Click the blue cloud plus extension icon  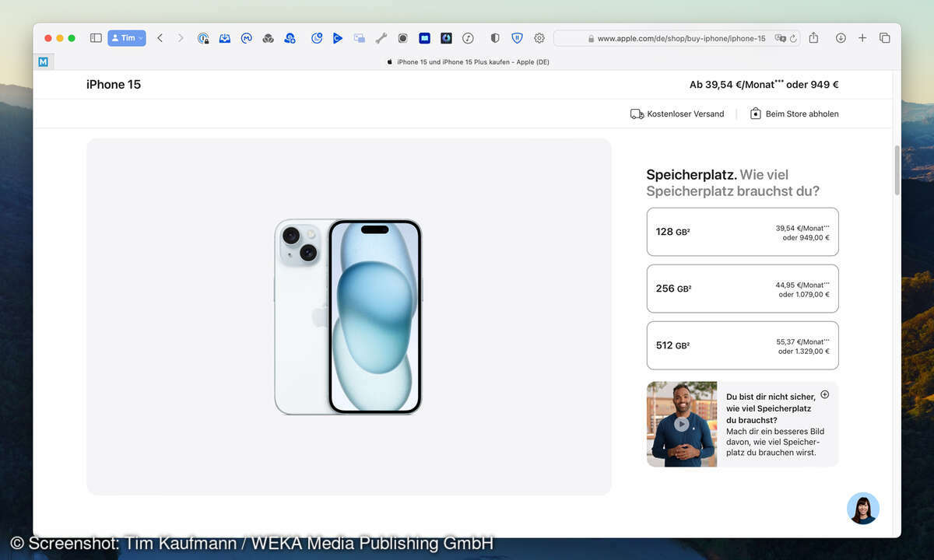290,38
